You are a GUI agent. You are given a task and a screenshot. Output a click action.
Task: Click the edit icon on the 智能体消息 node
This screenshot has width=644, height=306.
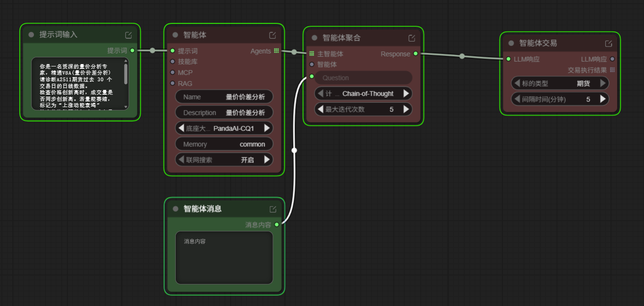pyautogui.click(x=272, y=208)
